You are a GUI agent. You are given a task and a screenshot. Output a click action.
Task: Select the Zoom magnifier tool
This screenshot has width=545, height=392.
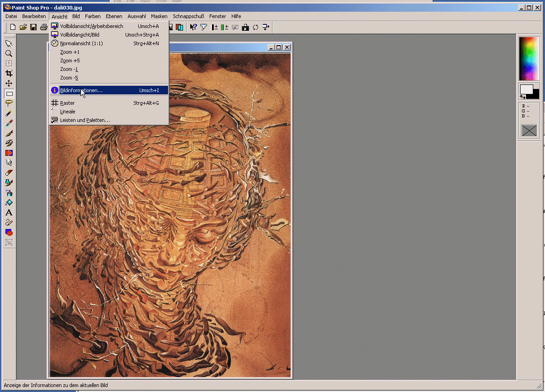click(x=9, y=53)
